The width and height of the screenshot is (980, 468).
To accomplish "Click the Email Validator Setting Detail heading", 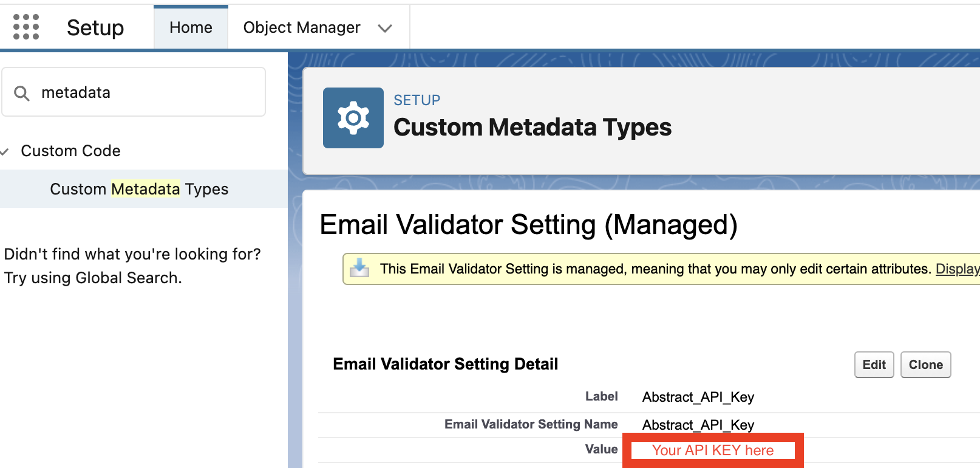I will (446, 364).
